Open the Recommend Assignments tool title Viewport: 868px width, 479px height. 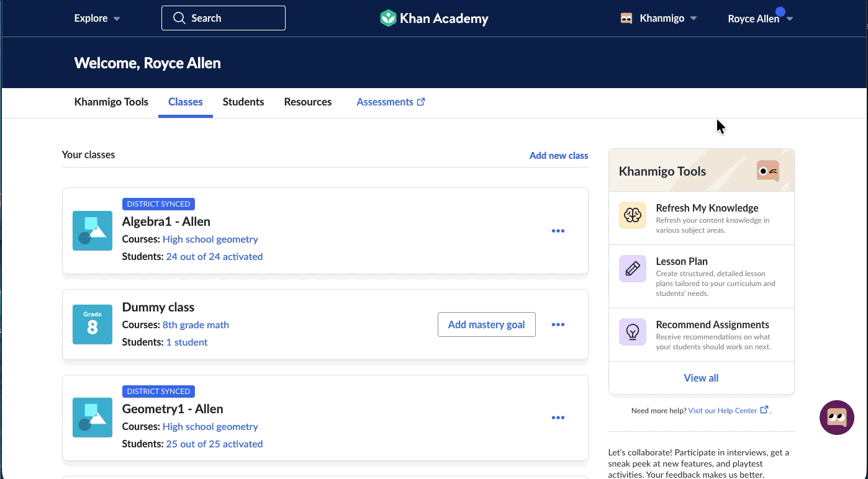pyautogui.click(x=713, y=325)
